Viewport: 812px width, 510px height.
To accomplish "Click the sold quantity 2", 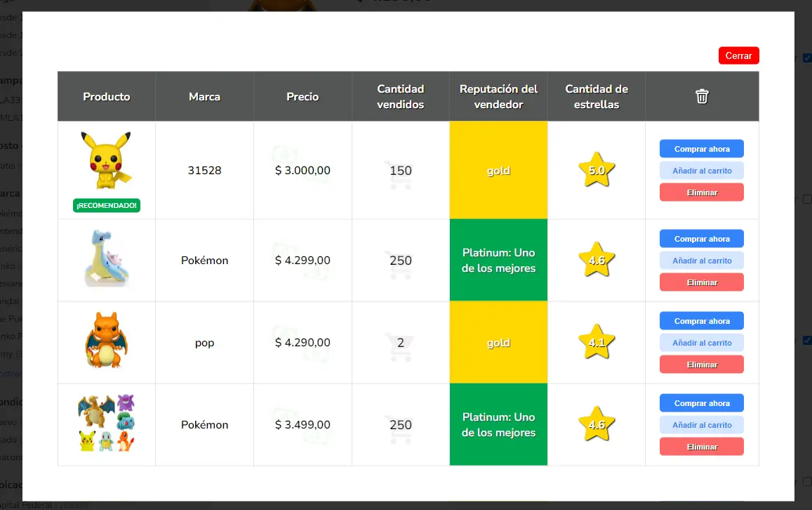I will [400, 342].
